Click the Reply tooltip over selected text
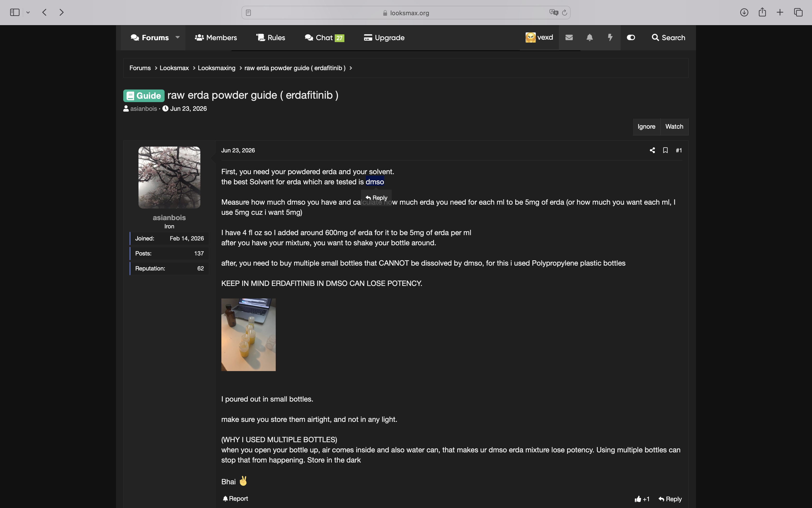The width and height of the screenshot is (812, 508). [x=376, y=198]
